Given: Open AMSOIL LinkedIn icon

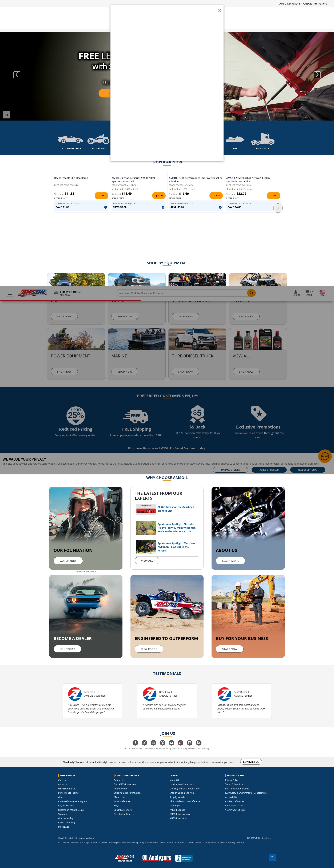Looking at the screenshot, I should tap(190, 743).
